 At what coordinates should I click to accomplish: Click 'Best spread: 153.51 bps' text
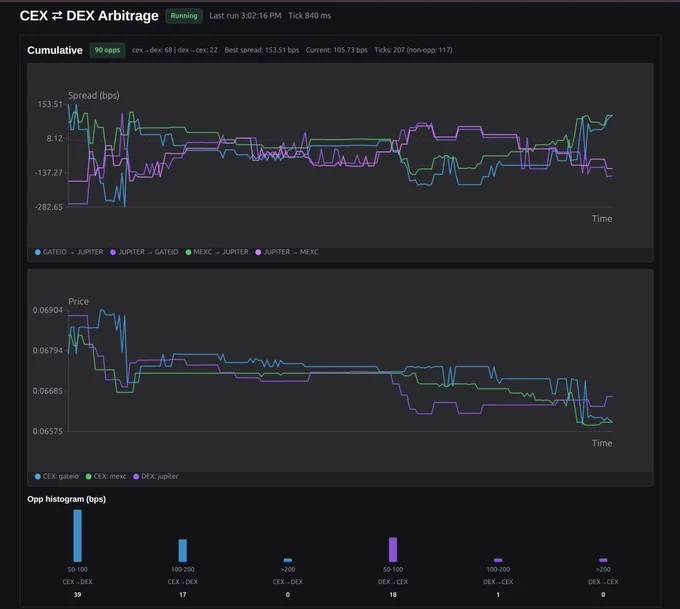262,50
